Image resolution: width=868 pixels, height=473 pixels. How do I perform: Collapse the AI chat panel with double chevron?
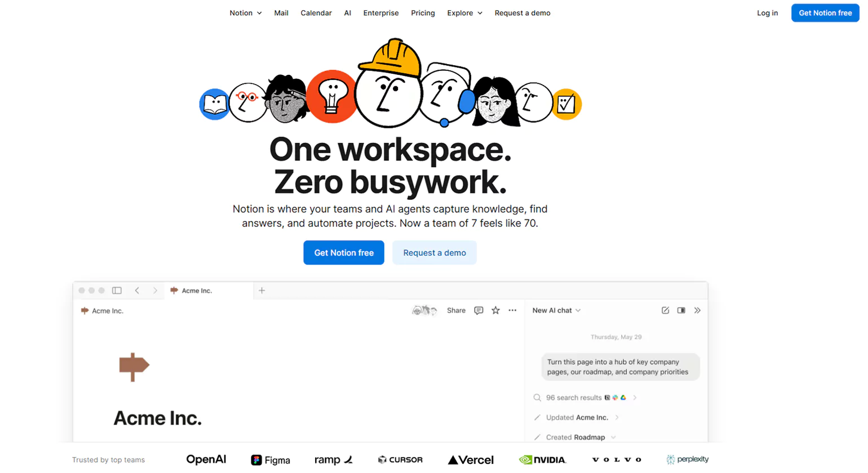pyautogui.click(x=697, y=310)
